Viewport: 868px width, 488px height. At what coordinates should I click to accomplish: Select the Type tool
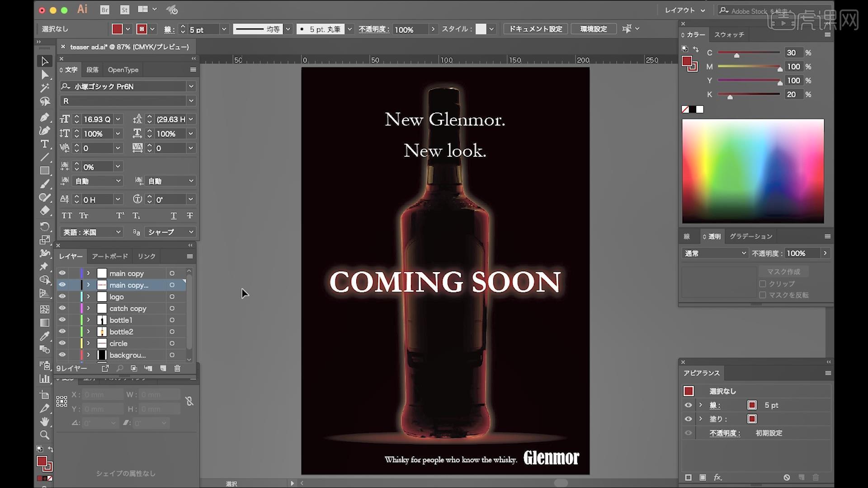44,144
